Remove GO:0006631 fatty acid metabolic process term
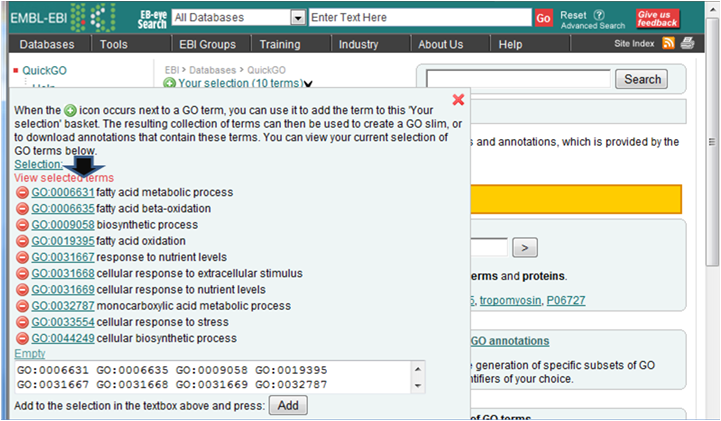This screenshot has width=721, height=421. click(x=22, y=192)
